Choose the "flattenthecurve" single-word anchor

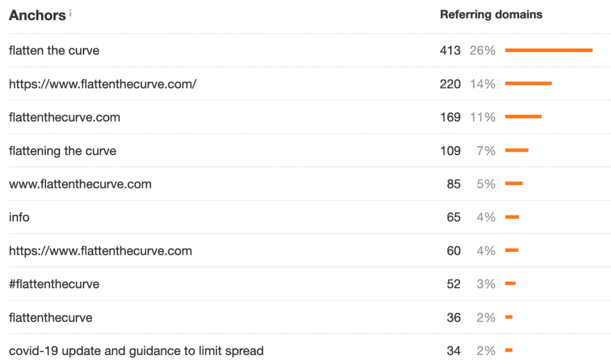pos(51,317)
